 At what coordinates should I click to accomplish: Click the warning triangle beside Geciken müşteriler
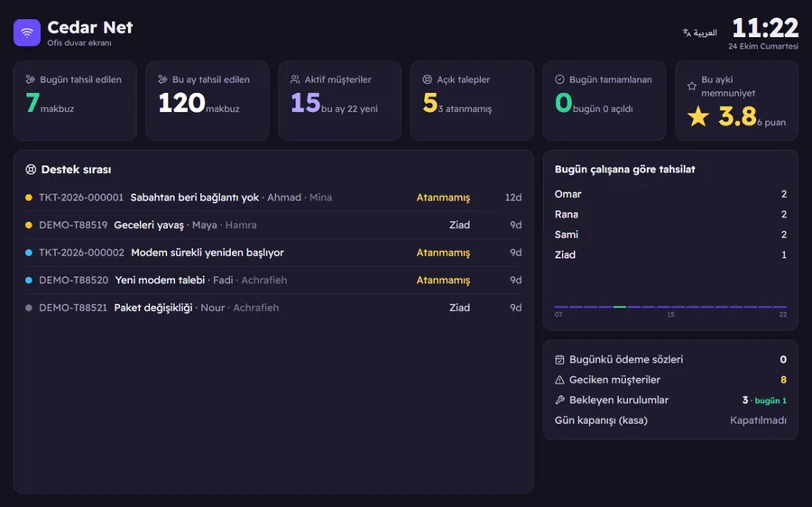tap(559, 380)
